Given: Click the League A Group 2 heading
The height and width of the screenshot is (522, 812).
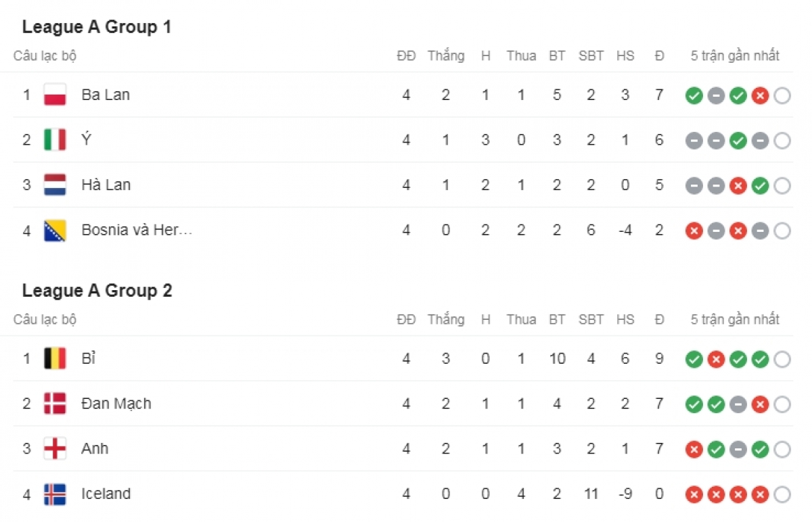Looking at the screenshot, I should pos(97,291).
